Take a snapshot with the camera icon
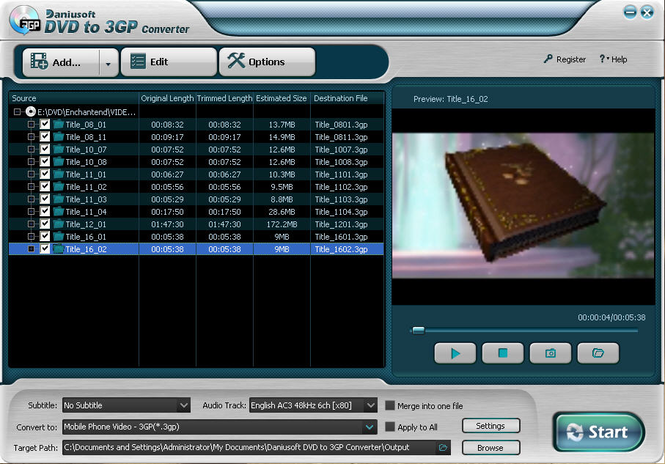Screen dimensions: 665x464 point(550,353)
